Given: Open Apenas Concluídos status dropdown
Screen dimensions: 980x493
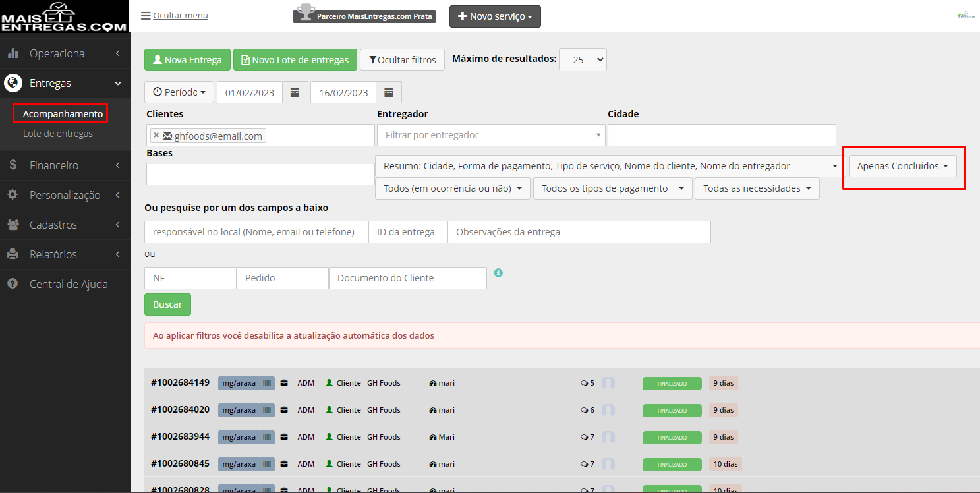Looking at the screenshot, I should 902,166.
